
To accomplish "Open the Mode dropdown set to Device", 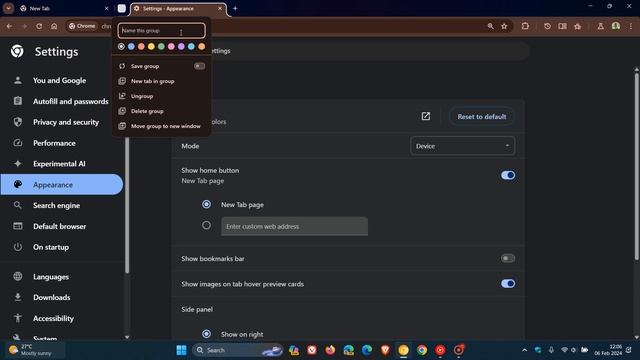I will pos(462,146).
